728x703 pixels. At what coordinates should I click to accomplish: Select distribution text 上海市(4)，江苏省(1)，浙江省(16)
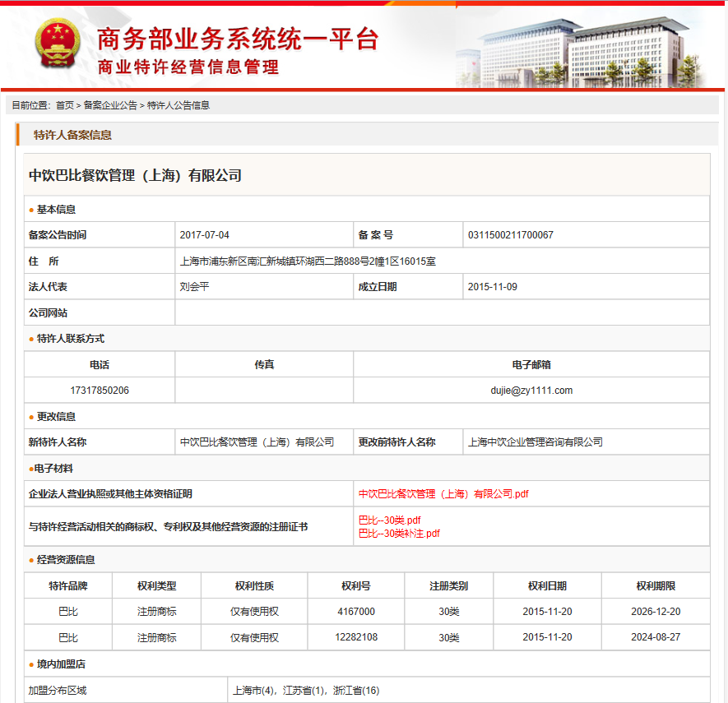(306, 691)
